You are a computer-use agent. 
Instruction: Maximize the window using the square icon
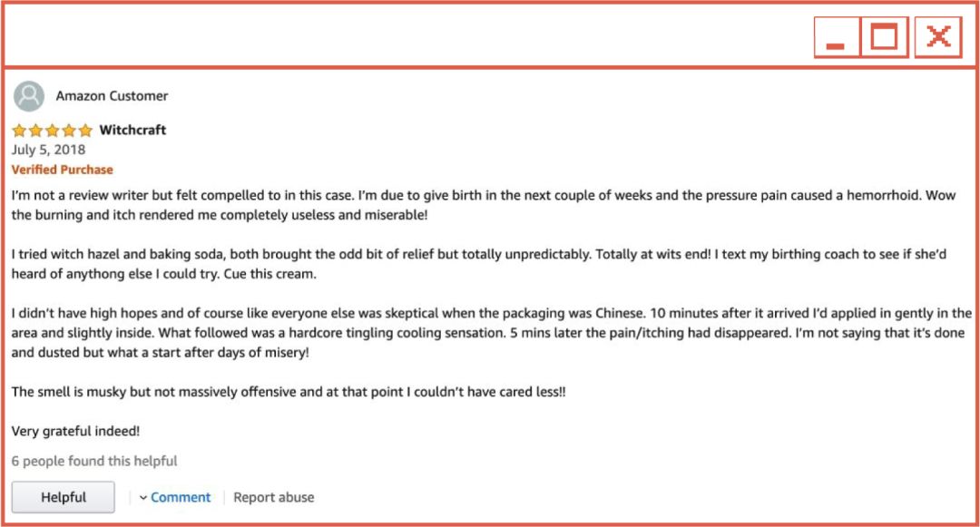point(884,38)
